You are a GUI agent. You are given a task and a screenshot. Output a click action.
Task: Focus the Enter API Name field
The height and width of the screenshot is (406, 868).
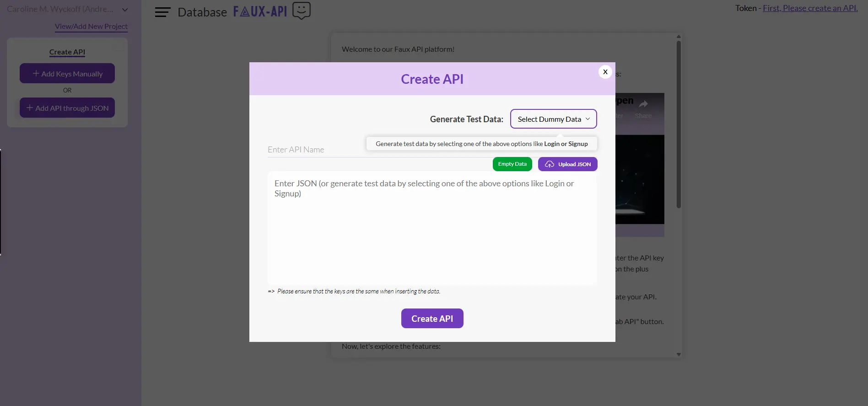tap(316, 150)
